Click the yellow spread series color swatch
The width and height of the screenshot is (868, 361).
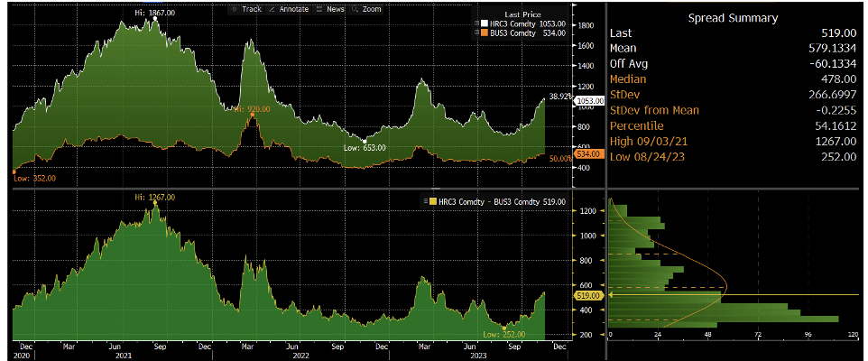(x=432, y=203)
